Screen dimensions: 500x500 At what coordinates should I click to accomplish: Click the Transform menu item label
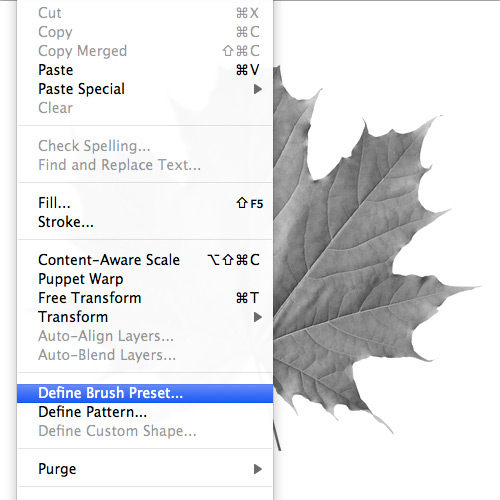pos(73,317)
